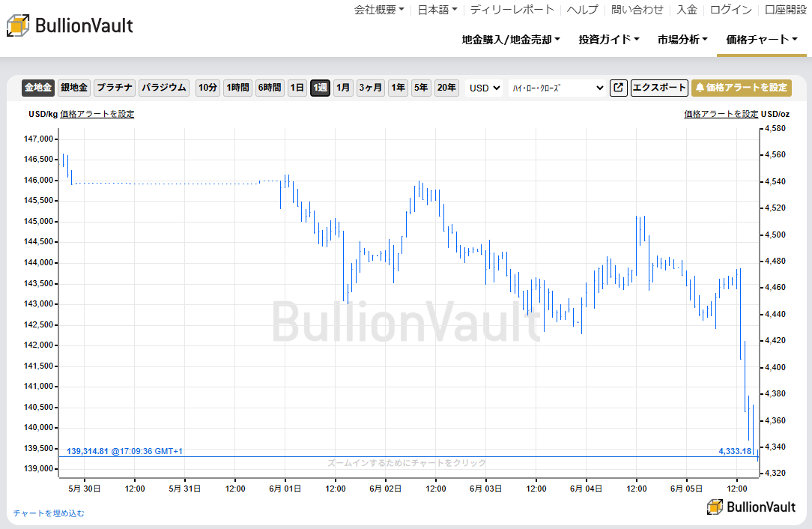
Task: Switch chart range to 3ヶ月
Action: [370, 88]
